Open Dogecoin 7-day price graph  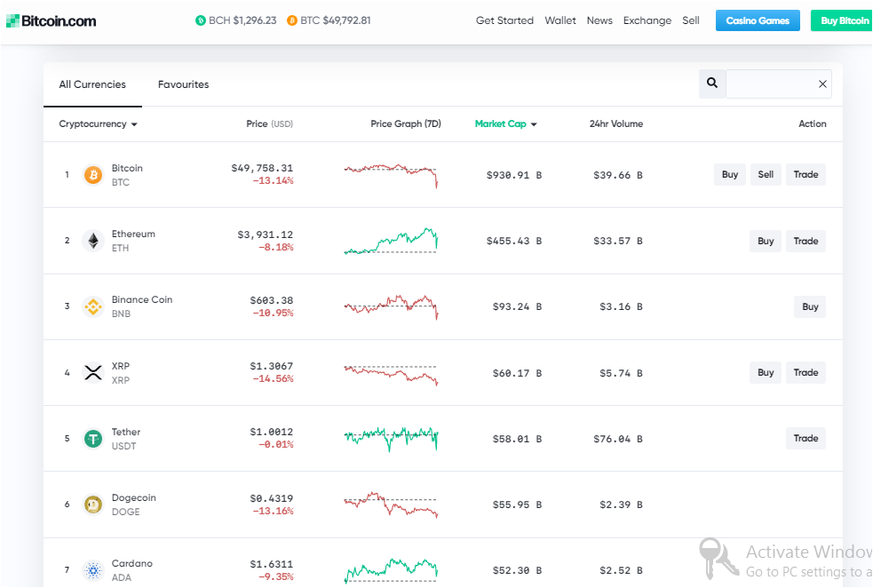pos(391,505)
